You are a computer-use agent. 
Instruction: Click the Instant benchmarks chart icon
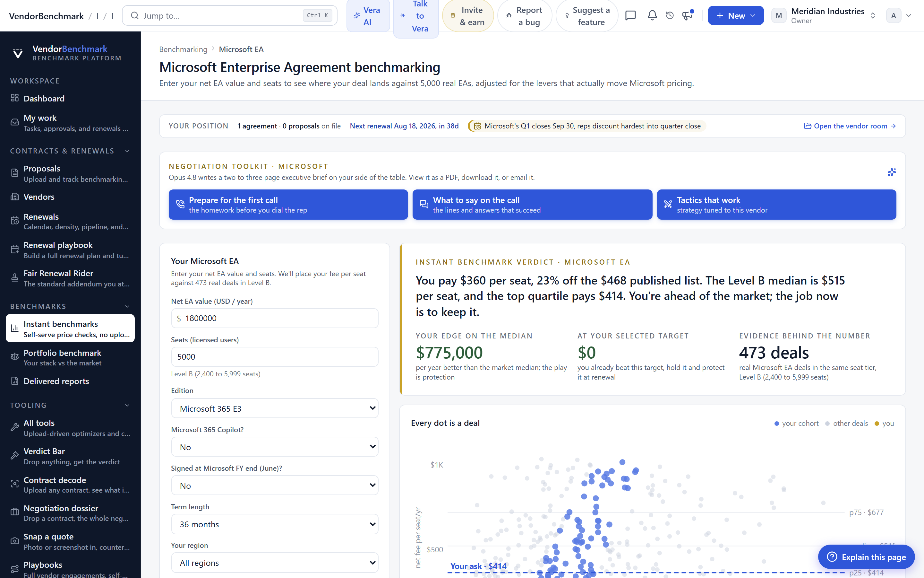(14, 328)
